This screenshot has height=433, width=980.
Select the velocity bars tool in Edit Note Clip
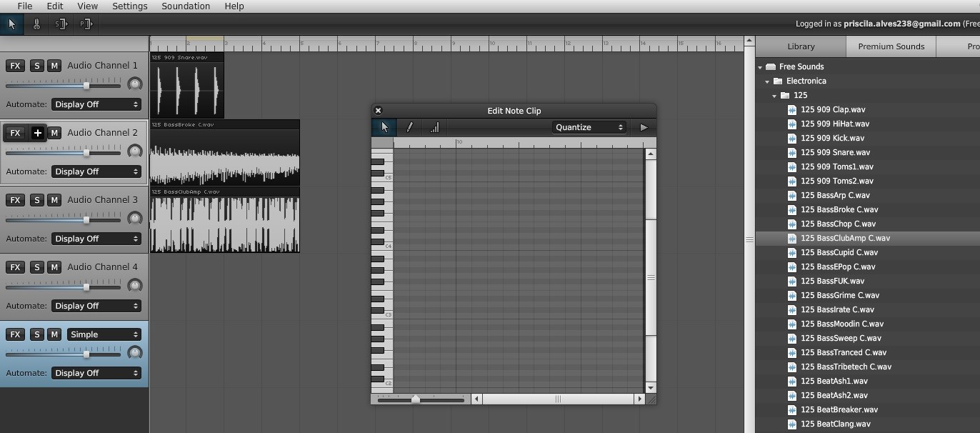(435, 127)
